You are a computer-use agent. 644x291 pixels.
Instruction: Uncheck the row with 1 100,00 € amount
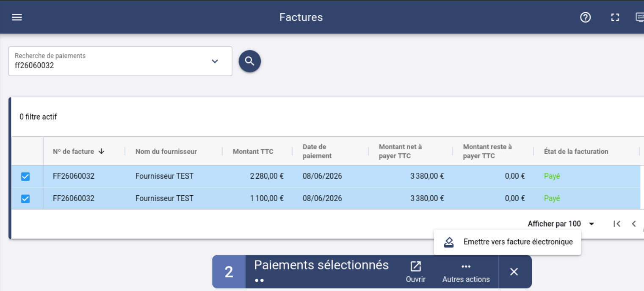tap(25, 199)
